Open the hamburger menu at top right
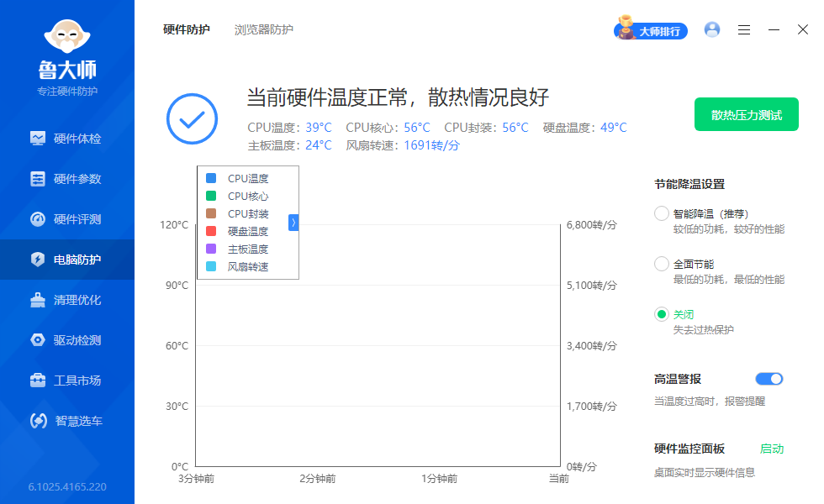824x504 pixels. (743, 29)
